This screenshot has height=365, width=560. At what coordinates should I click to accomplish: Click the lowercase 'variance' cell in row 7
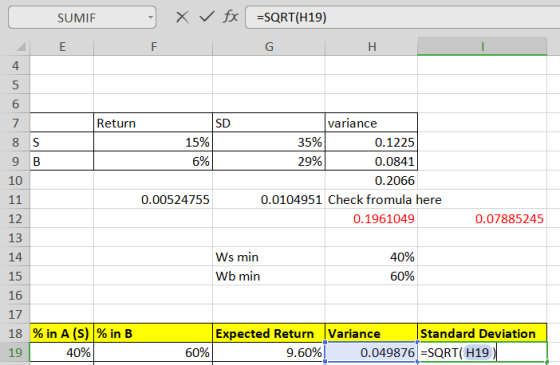click(x=371, y=123)
